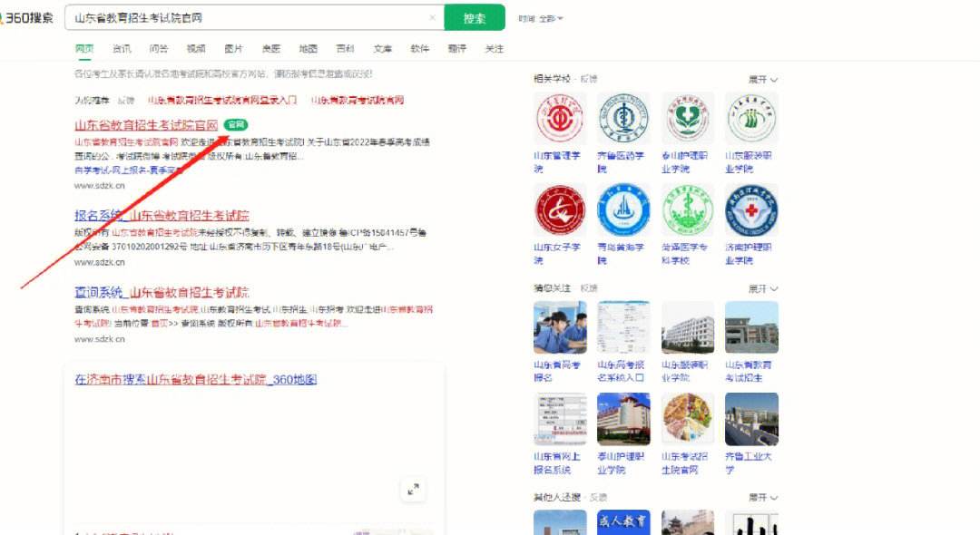The height and width of the screenshot is (535, 980).
Task: Switch to the 翻译 tab
Action: pyautogui.click(x=456, y=49)
